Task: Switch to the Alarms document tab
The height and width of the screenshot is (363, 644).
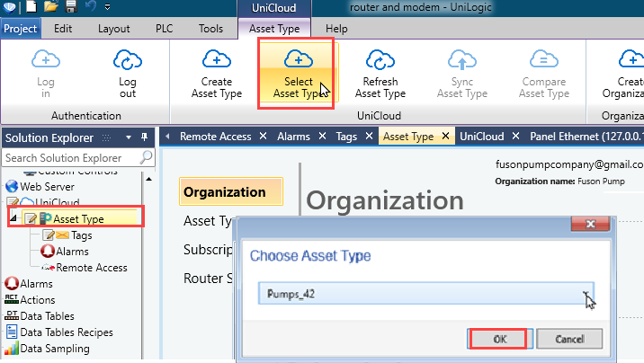Action: click(292, 137)
